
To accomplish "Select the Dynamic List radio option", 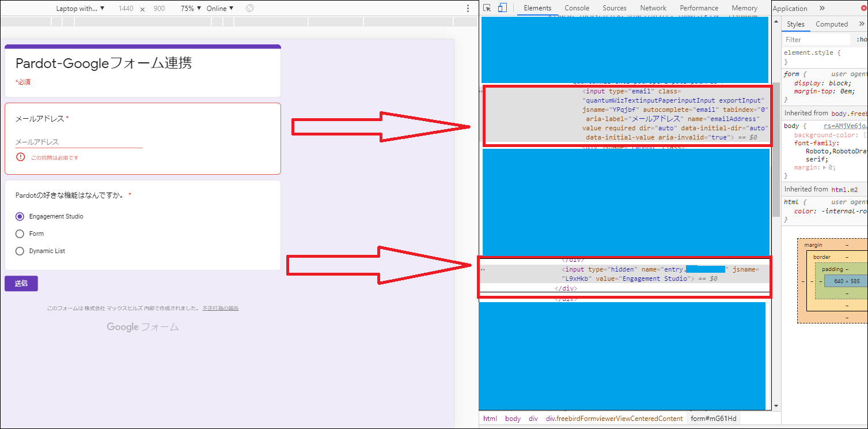I will coord(20,251).
